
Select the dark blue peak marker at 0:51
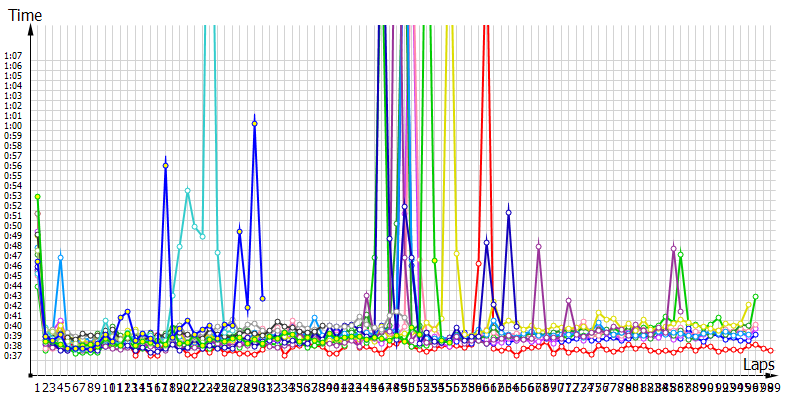click(x=509, y=213)
